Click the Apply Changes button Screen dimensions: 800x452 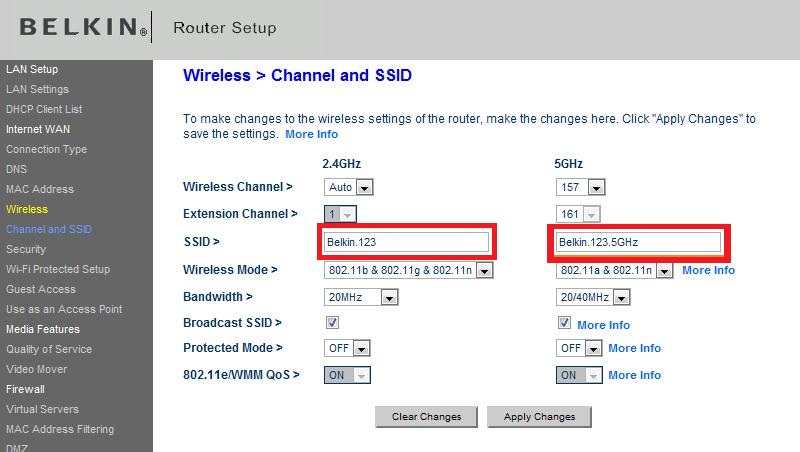coord(539,417)
